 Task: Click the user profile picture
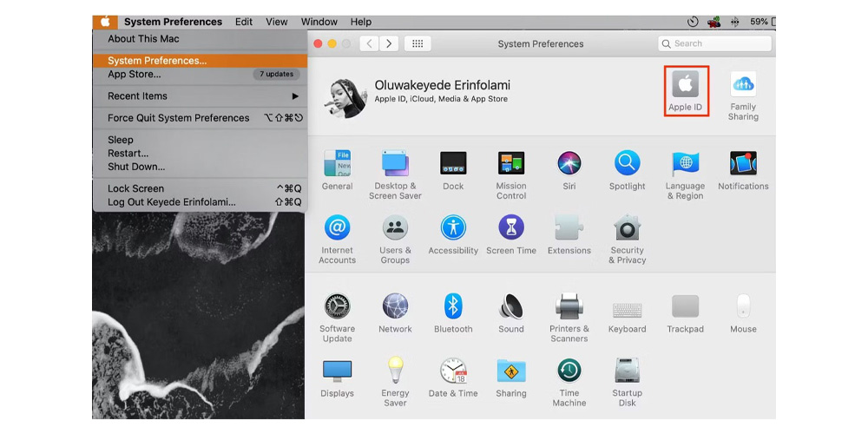(347, 98)
